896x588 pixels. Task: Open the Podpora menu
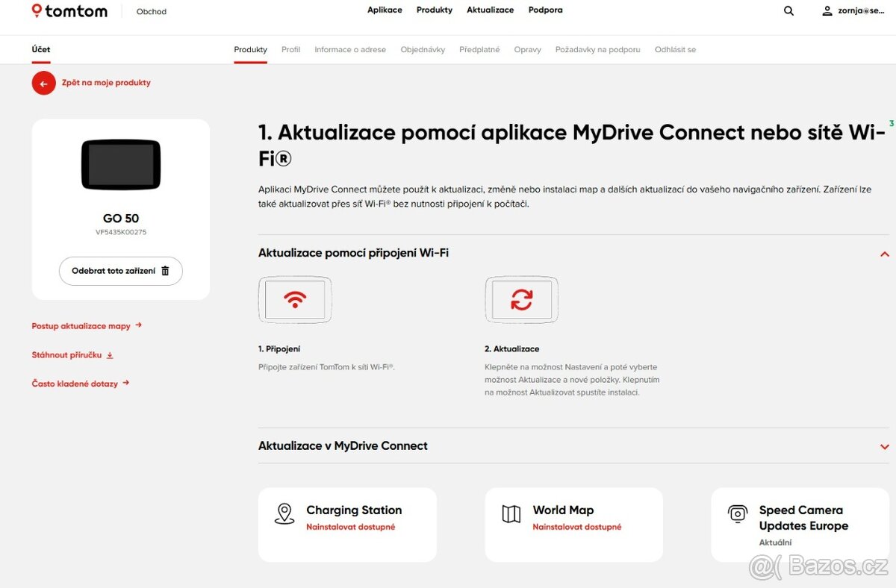546,10
